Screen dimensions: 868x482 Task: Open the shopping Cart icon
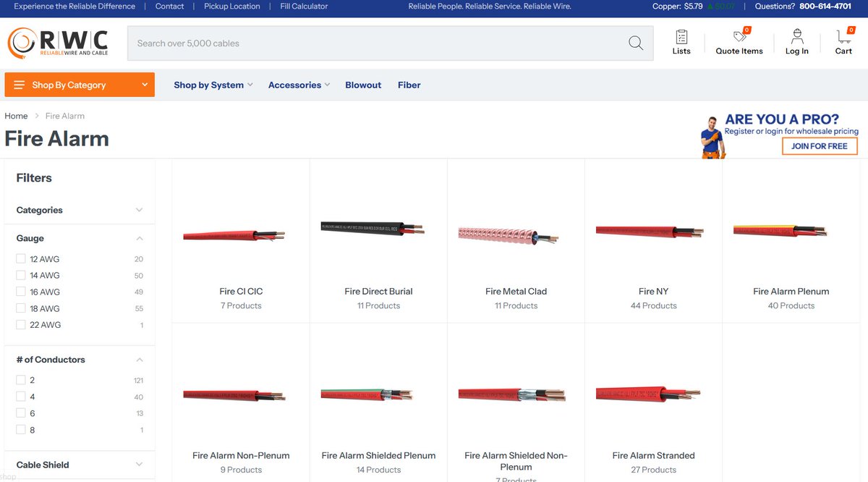(843, 37)
